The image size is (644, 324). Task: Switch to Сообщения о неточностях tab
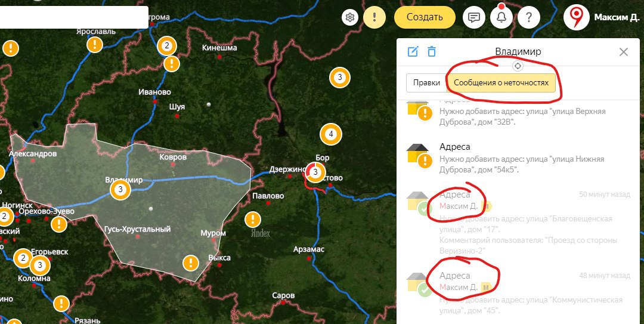click(x=501, y=83)
